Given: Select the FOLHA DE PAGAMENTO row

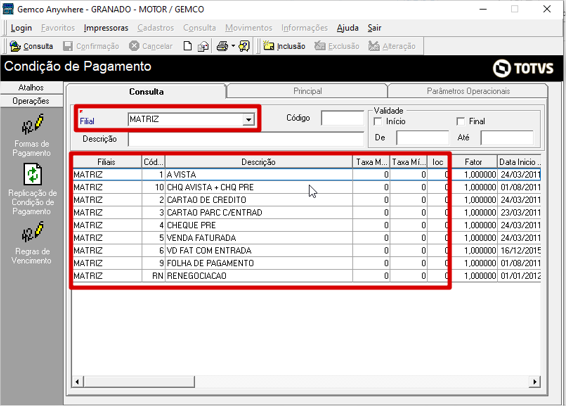Looking at the screenshot, I should (306, 263).
